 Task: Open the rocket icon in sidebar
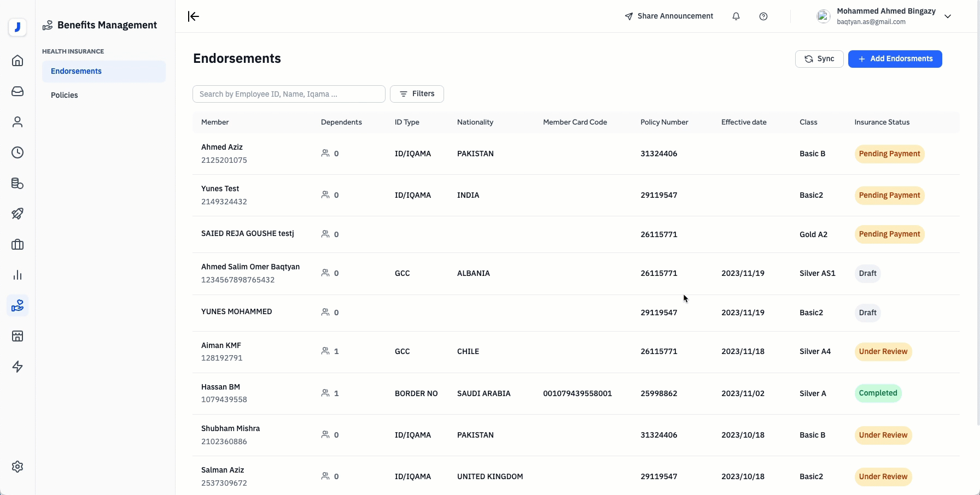[x=17, y=214]
